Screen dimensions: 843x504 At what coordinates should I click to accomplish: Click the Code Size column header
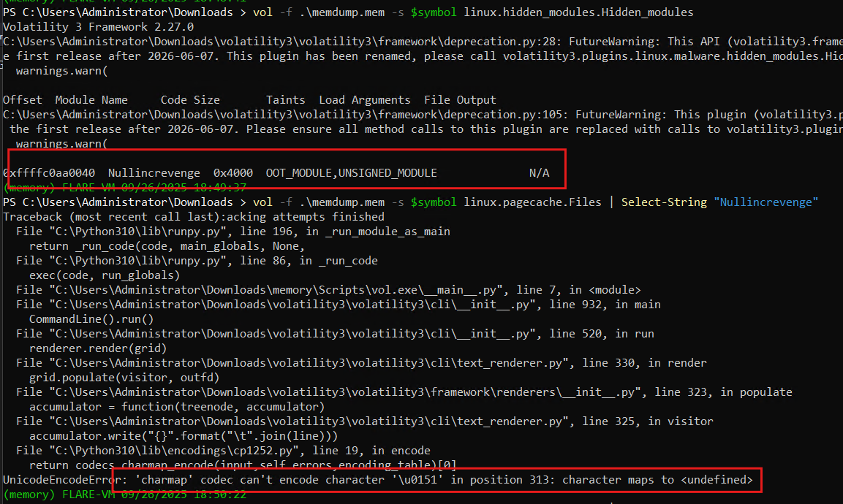[190, 100]
